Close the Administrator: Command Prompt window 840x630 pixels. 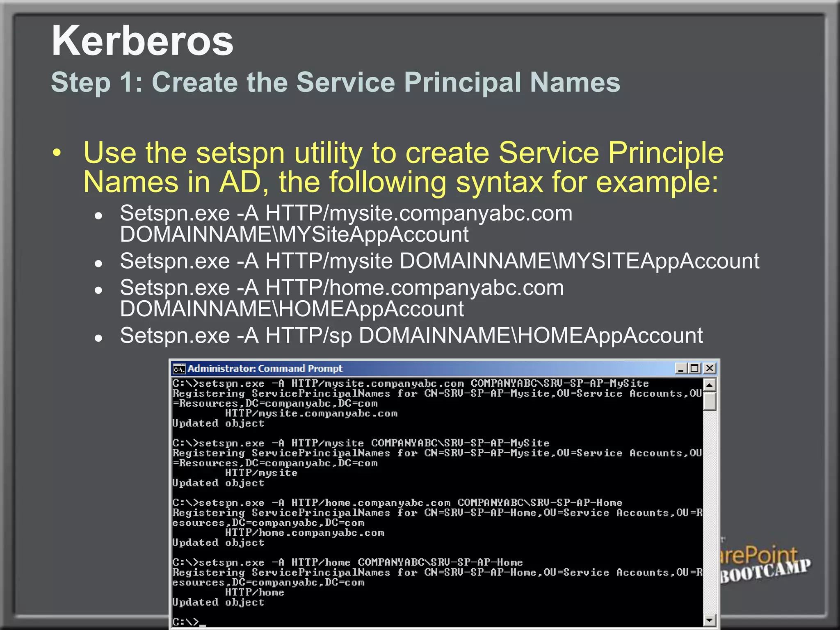tap(710, 368)
